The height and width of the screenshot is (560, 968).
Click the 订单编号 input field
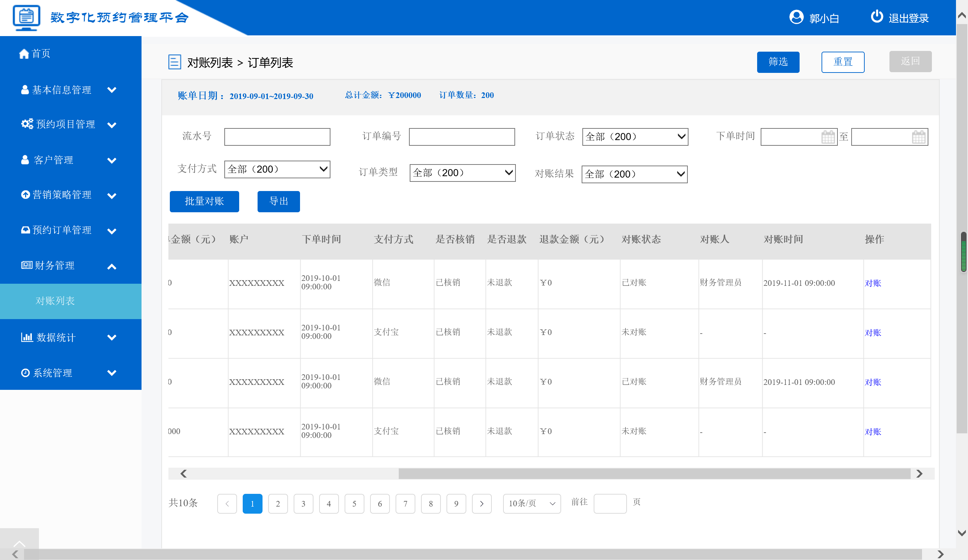coord(462,137)
